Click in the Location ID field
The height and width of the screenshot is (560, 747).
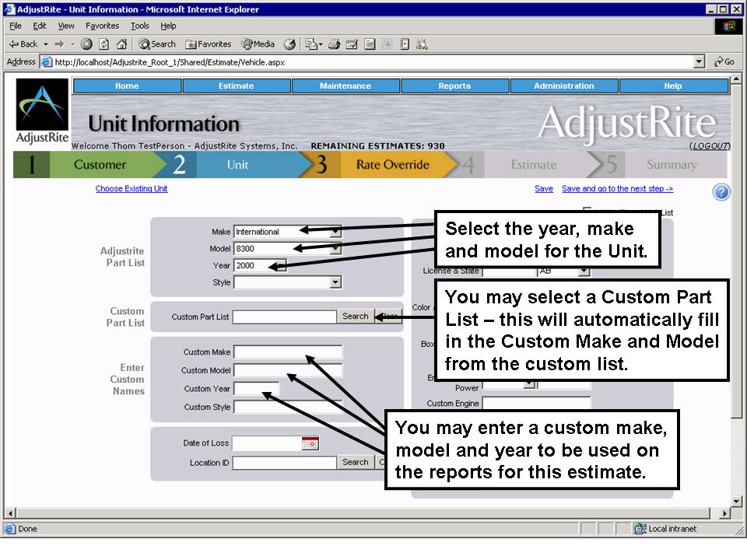pyautogui.click(x=285, y=462)
